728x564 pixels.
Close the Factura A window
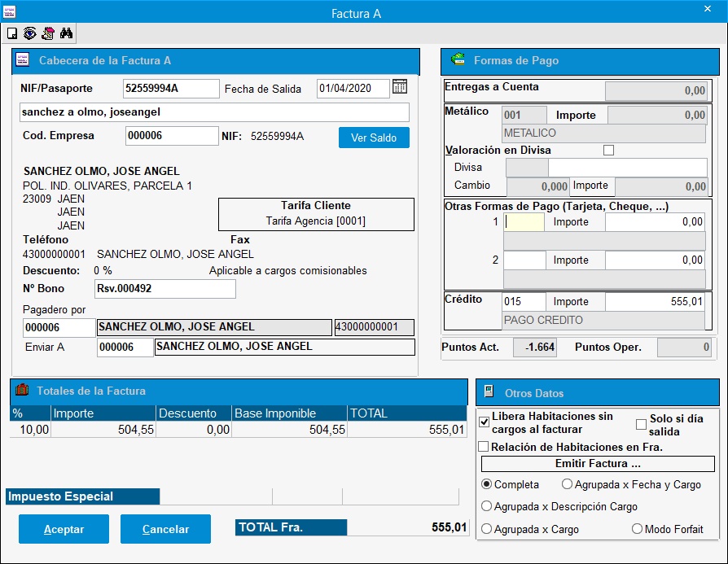(708, 9)
